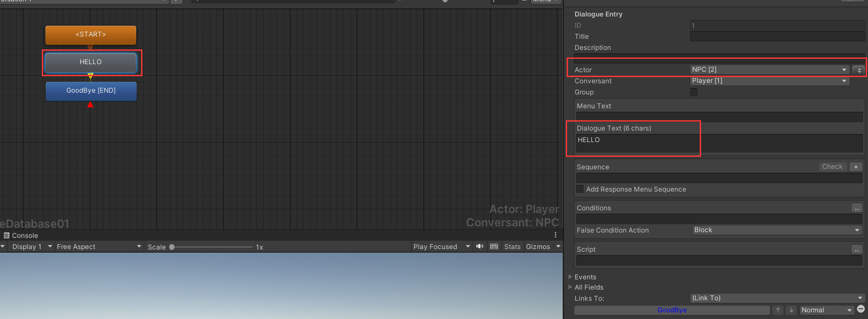This screenshot has width=868, height=319.
Task: Switch to the Console tab
Action: pos(21,236)
